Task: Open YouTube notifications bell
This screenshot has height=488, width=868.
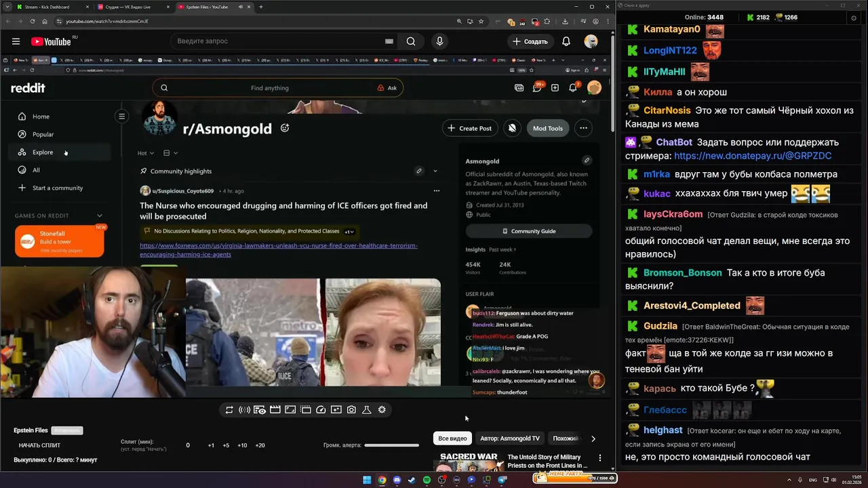Action: coord(566,41)
